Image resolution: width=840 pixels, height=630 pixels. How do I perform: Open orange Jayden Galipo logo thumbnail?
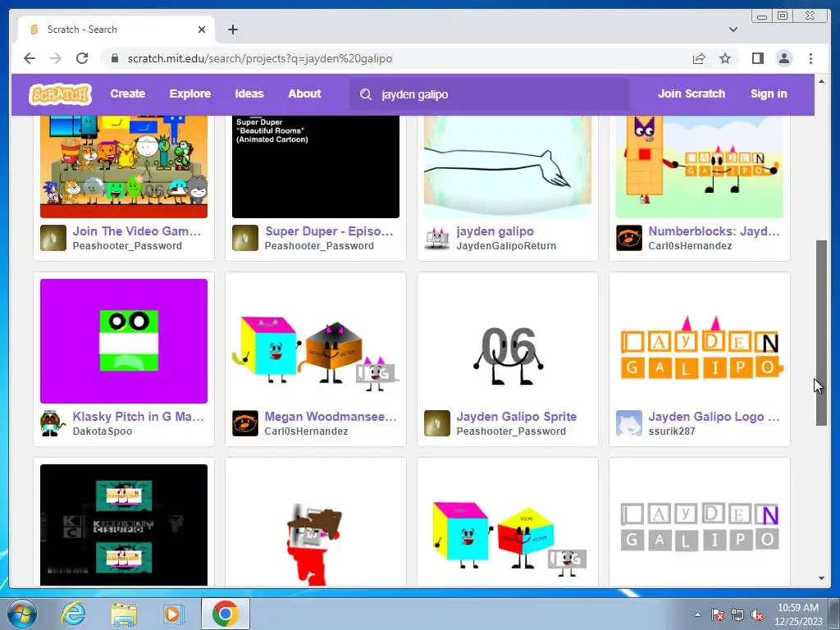pyautogui.click(x=700, y=340)
